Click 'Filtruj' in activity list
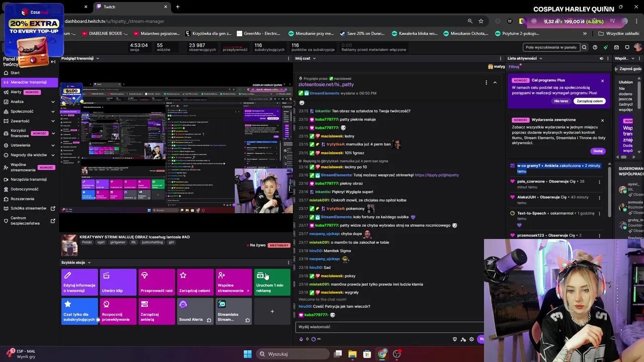This screenshot has height=362, width=644. click(514, 66)
